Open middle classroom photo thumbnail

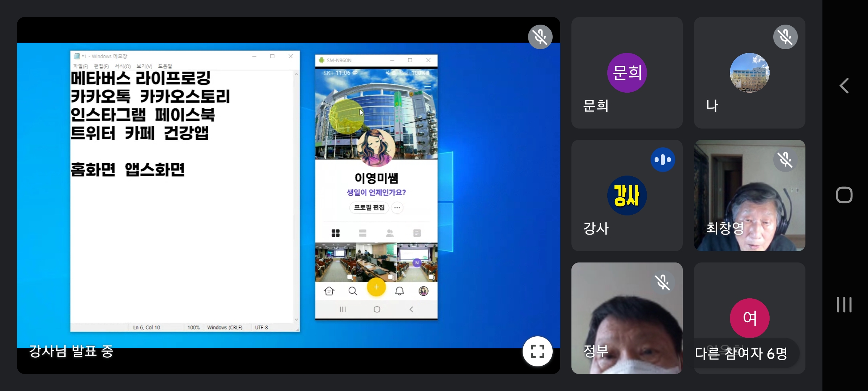[x=376, y=262]
